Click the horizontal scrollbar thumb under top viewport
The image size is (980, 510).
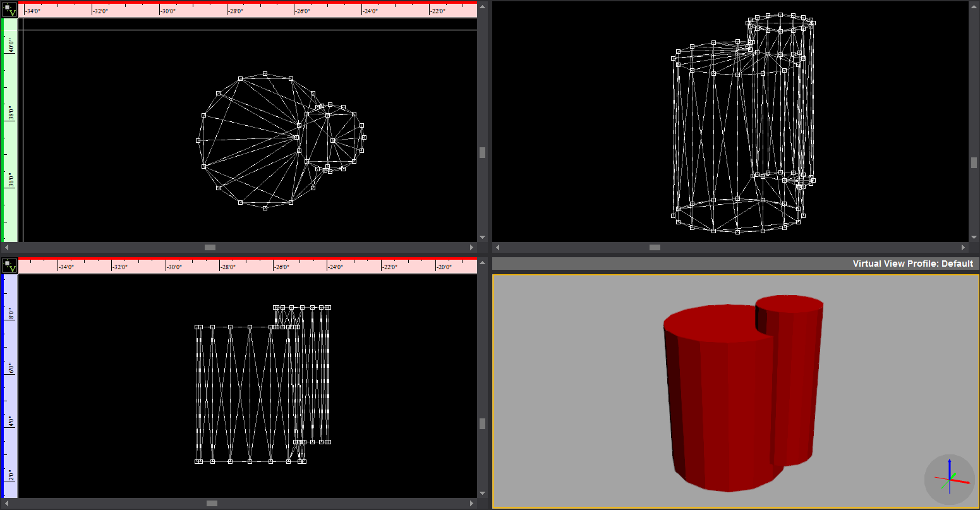209,247
